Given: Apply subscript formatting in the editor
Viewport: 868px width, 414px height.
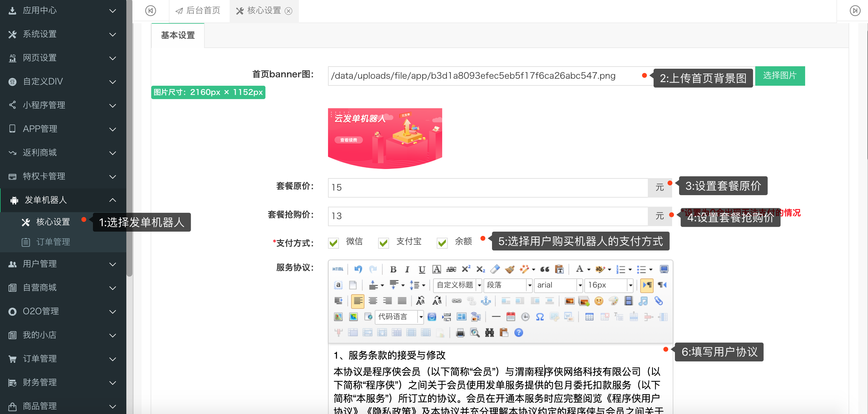Looking at the screenshot, I should (x=480, y=269).
